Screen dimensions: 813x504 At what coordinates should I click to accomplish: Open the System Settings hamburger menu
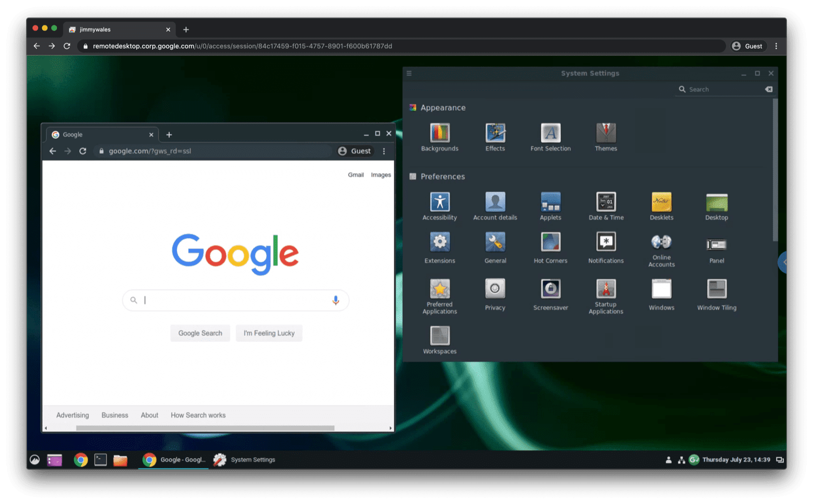coord(409,73)
